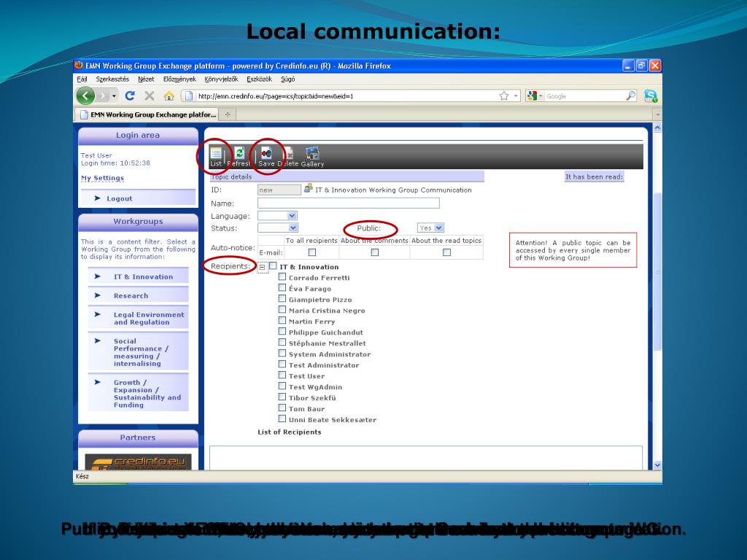
Task: Click the stop loading X icon
Action: (x=149, y=96)
